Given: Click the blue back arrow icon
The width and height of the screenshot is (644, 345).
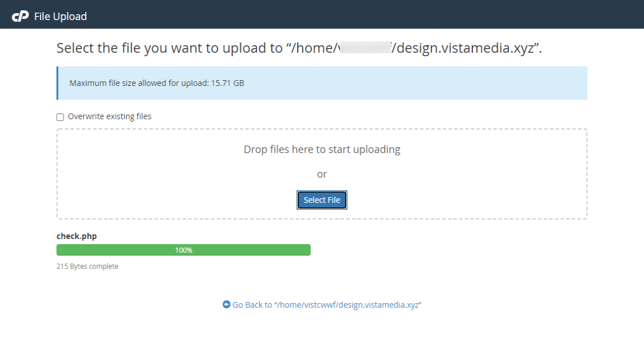Looking at the screenshot, I should [226, 304].
